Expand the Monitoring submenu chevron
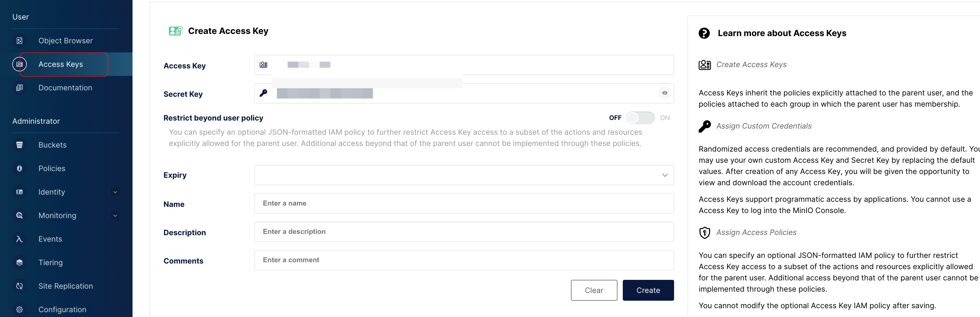The width and height of the screenshot is (980, 317). pos(115,216)
